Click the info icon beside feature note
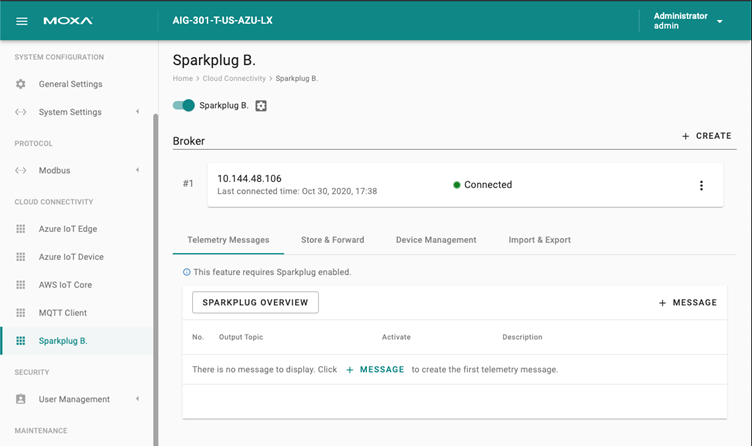The height and width of the screenshot is (446, 752). pos(187,272)
